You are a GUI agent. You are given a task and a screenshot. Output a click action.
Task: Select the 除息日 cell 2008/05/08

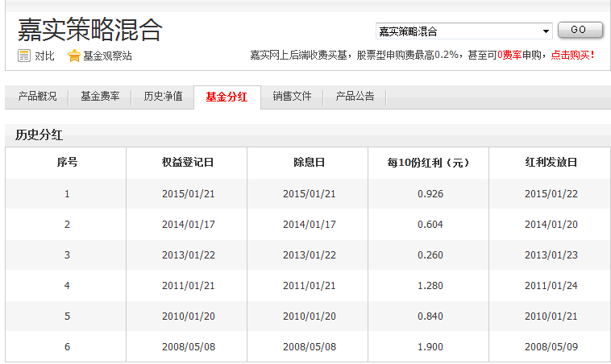click(x=309, y=347)
